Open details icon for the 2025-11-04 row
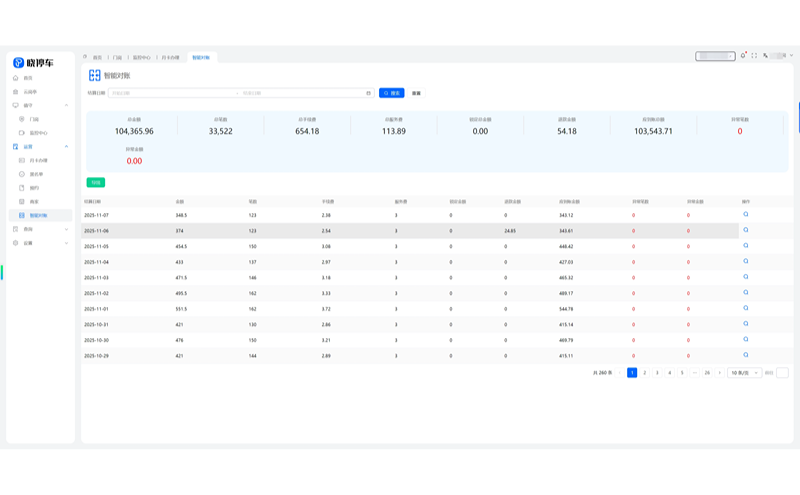The image size is (800, 495). 745,261
